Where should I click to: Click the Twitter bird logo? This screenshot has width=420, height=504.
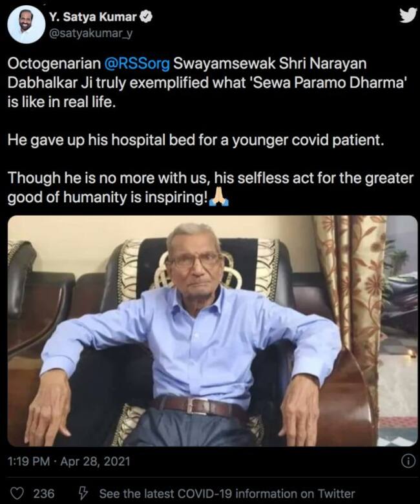pyautogui.click(x=408, y=16)
